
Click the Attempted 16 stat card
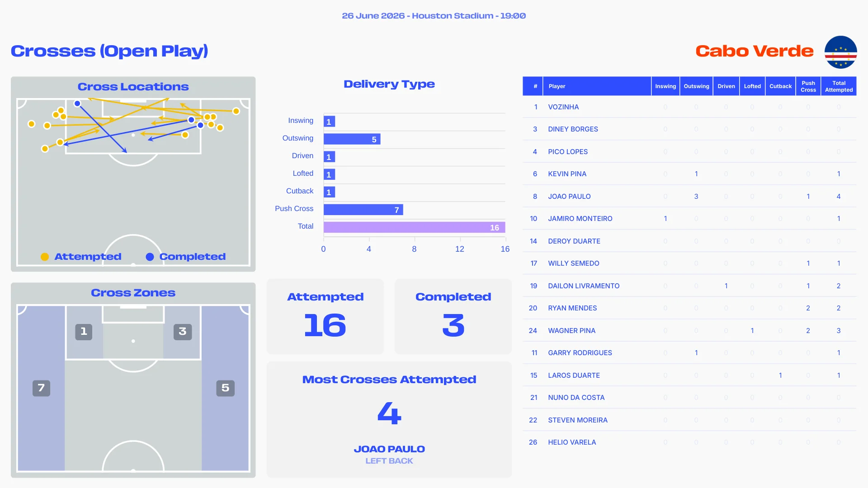pyautogui.click(x=325, y=316)
